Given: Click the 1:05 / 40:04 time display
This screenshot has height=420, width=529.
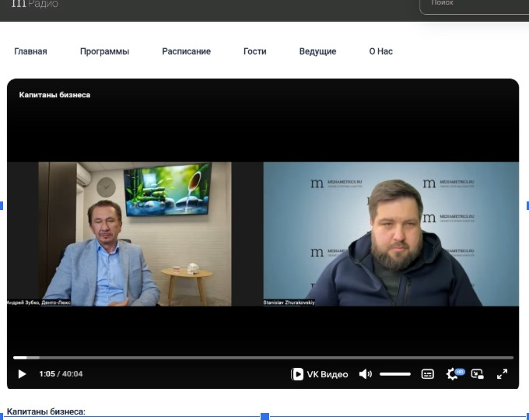Looking at the screenshot, I should click(61, 374).
